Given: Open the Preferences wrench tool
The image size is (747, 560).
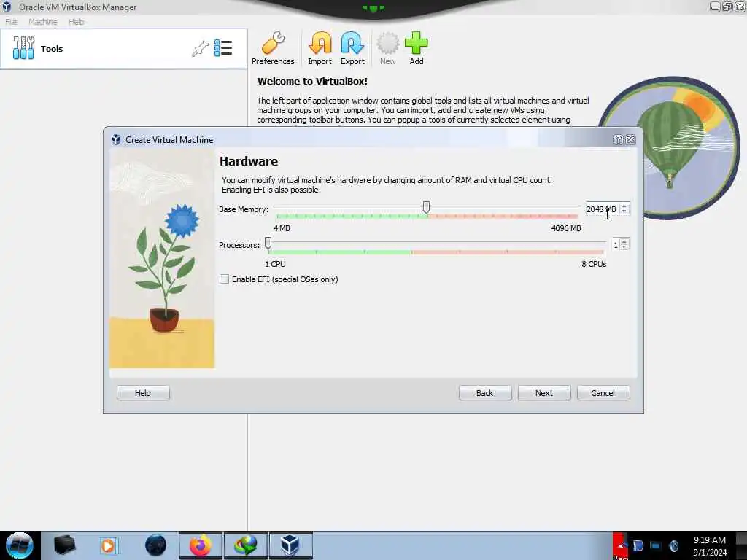Looking at the screenshot, I should [x=273, y=48].
